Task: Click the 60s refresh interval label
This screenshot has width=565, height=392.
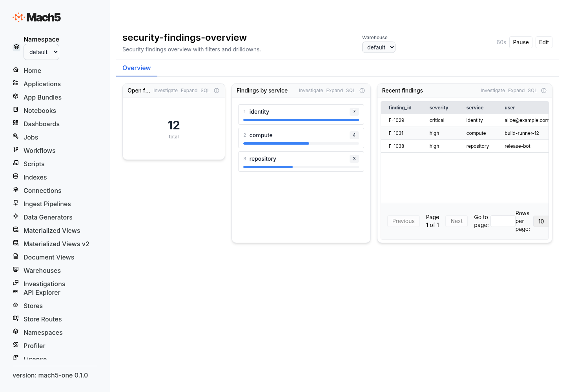Action: 501,42
